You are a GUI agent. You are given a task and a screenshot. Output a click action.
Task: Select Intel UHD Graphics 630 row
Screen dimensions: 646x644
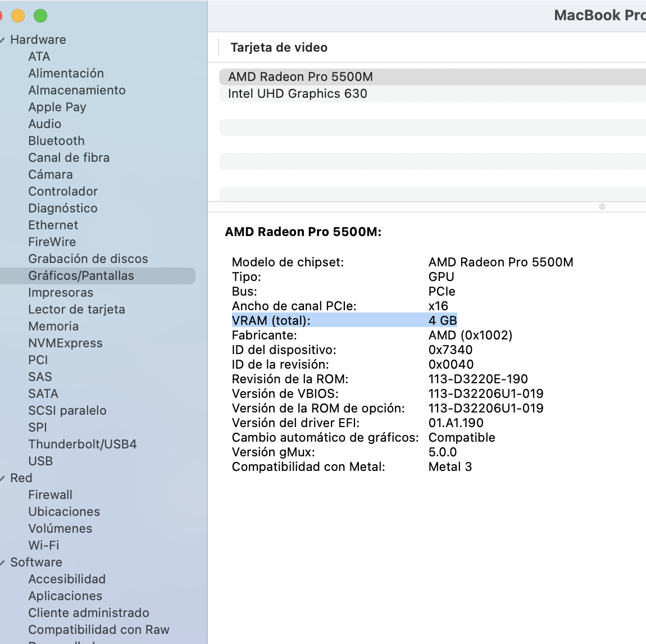[297, 94]
